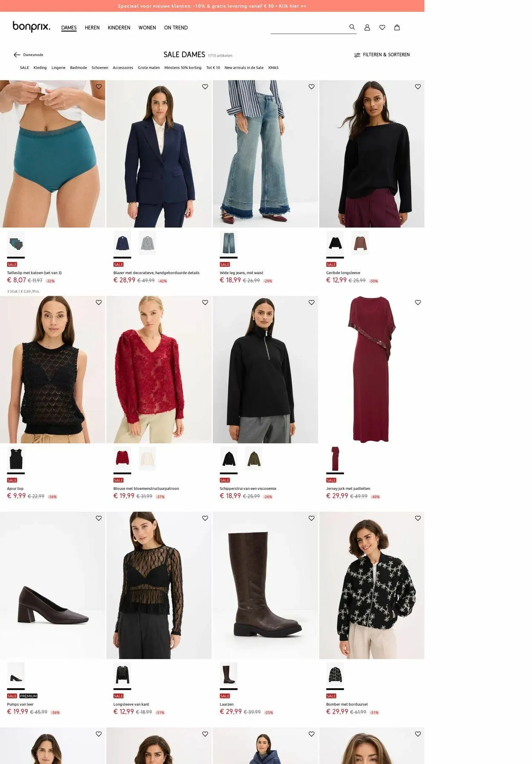Add Jersey jurk met pailletten to favorites
Image resolution: width=532 pixels, height=764 pixels.
418,303
